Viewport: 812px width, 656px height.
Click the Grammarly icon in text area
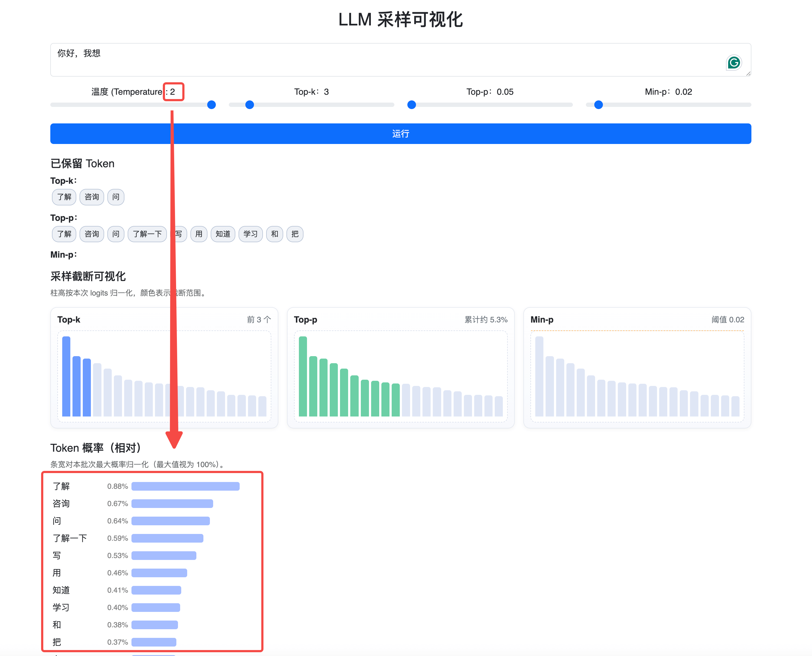tap(734, 63)
